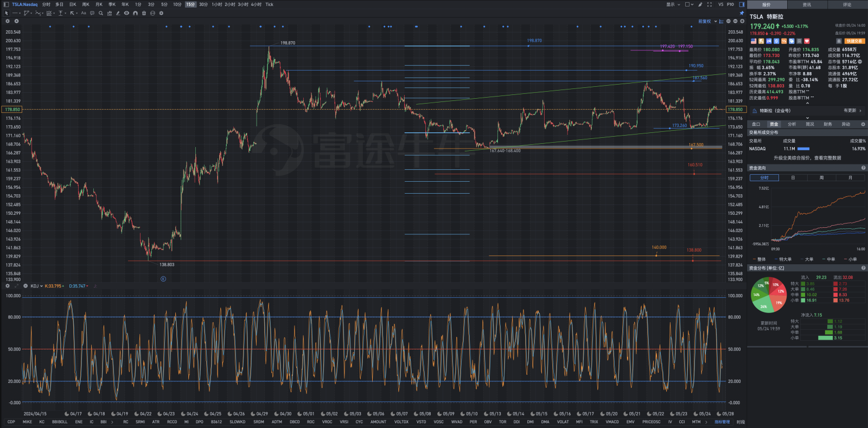868x428 pixels.
Task: Select the 分时 money flow period
Action: point(764,178)
